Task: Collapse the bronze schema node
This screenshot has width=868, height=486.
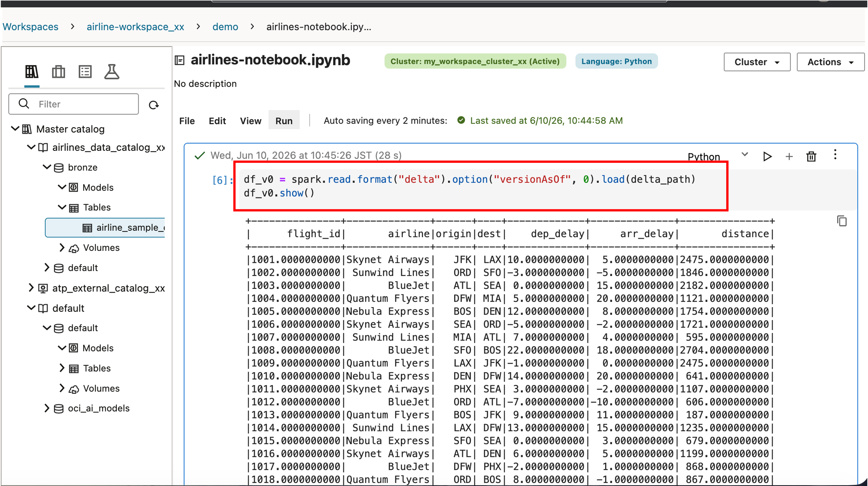Action: (47, 167)
